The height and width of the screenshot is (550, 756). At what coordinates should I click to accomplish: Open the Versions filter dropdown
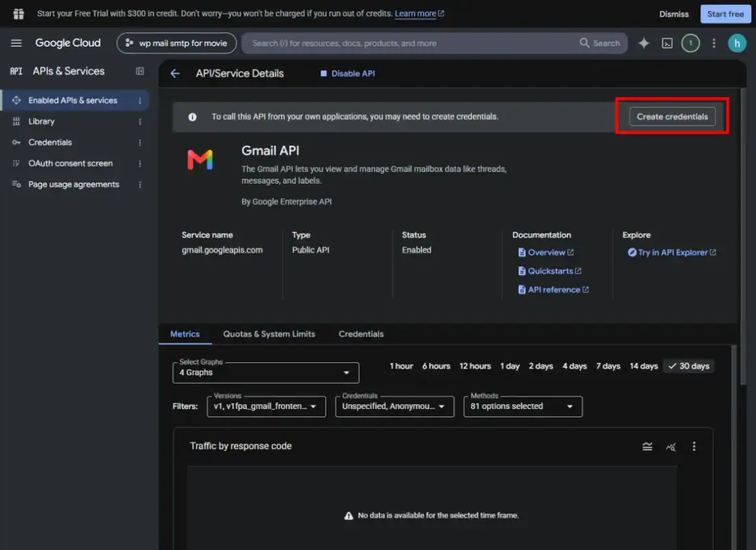(x=266, y=406)
